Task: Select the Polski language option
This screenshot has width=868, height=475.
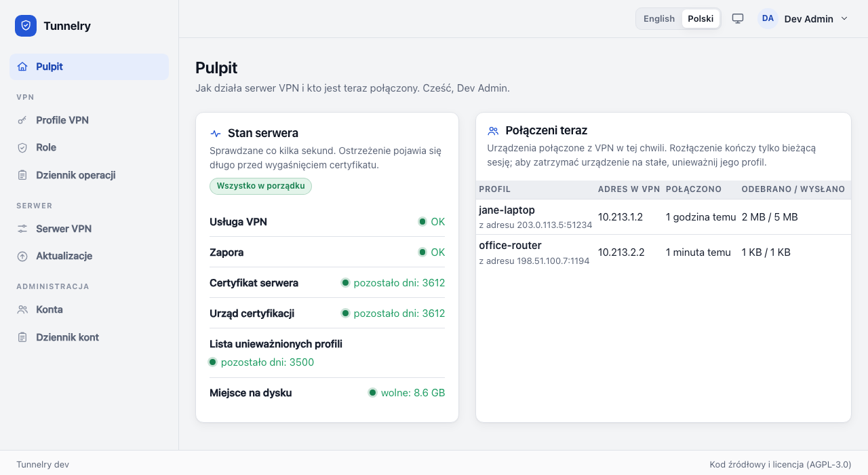Action: (701, 19)
